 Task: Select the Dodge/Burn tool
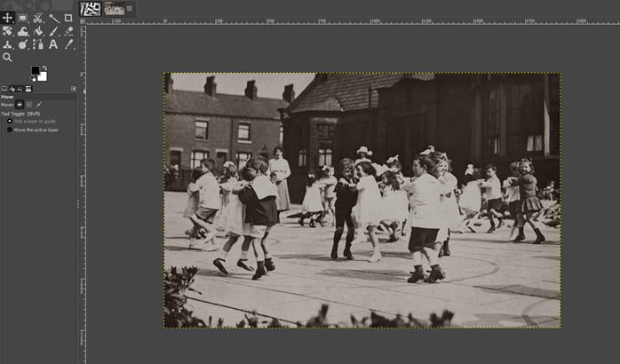point(22,44)
